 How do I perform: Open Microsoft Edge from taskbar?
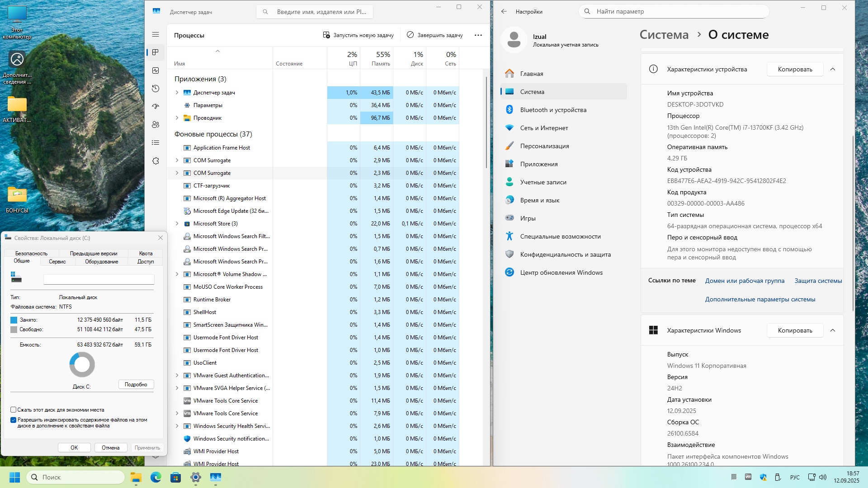pos(156,477)
